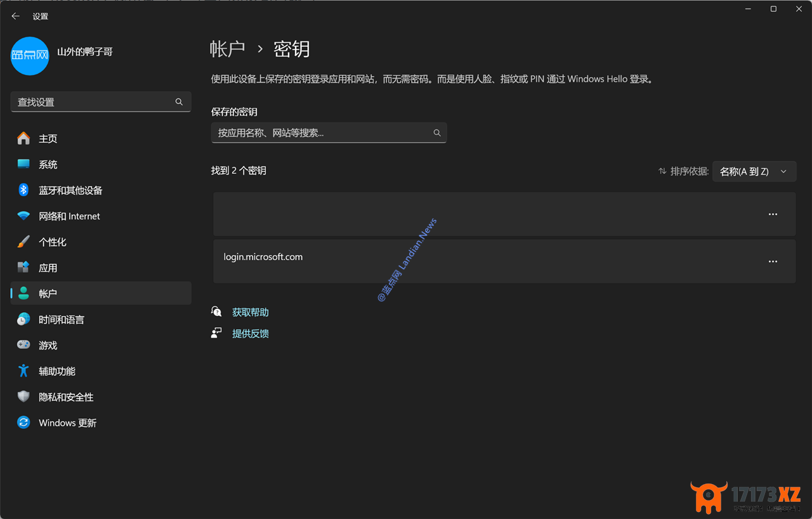This screenshot has width=812, height=519.
Task: Select 时间和语言 in the sidebar
Action: [x=101, y=320]
